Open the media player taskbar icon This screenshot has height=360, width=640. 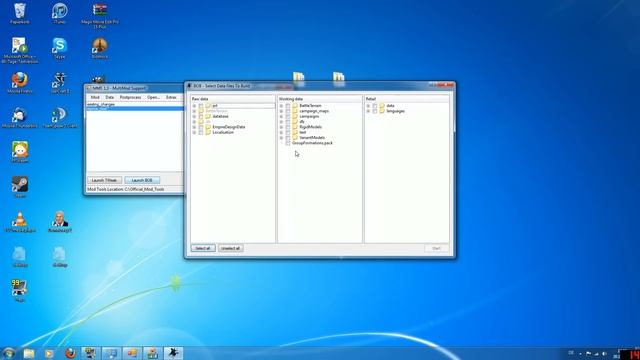coord(49,353)
